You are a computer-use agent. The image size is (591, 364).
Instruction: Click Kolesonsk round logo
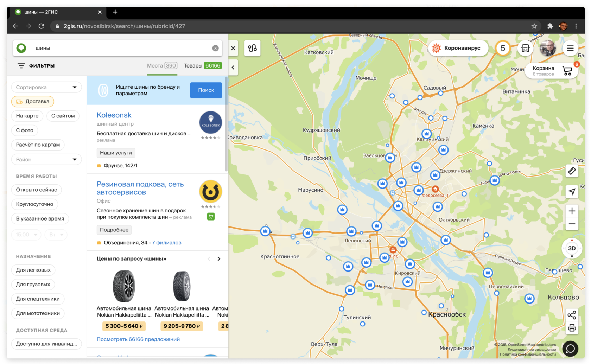tap(210, 122)
